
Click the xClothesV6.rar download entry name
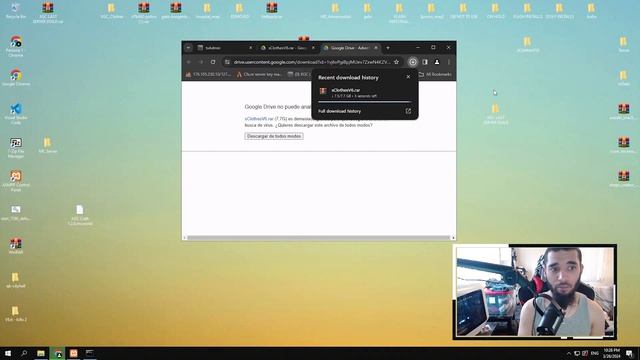tap(346, 90)
